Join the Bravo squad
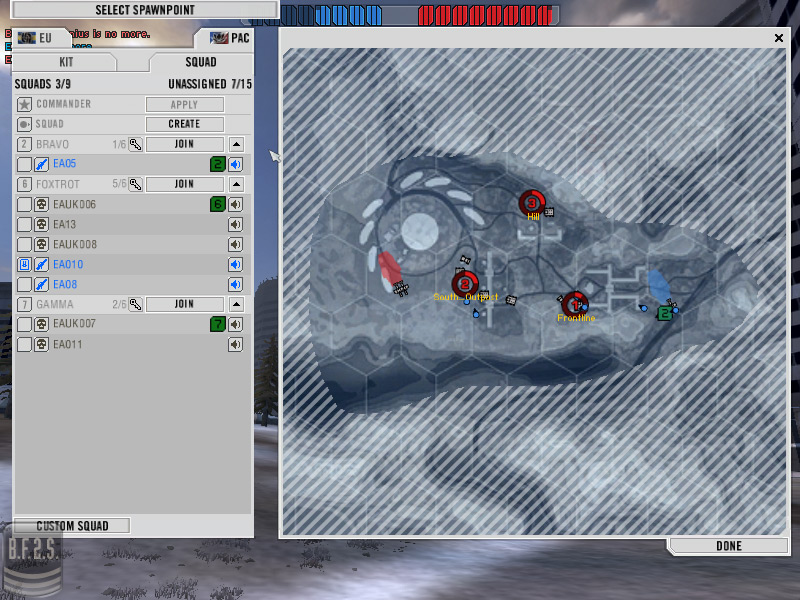 (185, 144)
